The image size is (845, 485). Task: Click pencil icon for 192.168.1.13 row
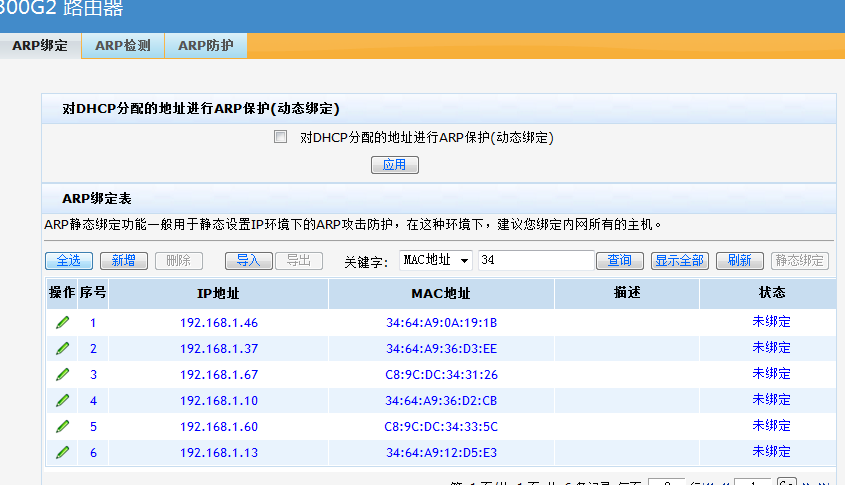pos(62,452)
